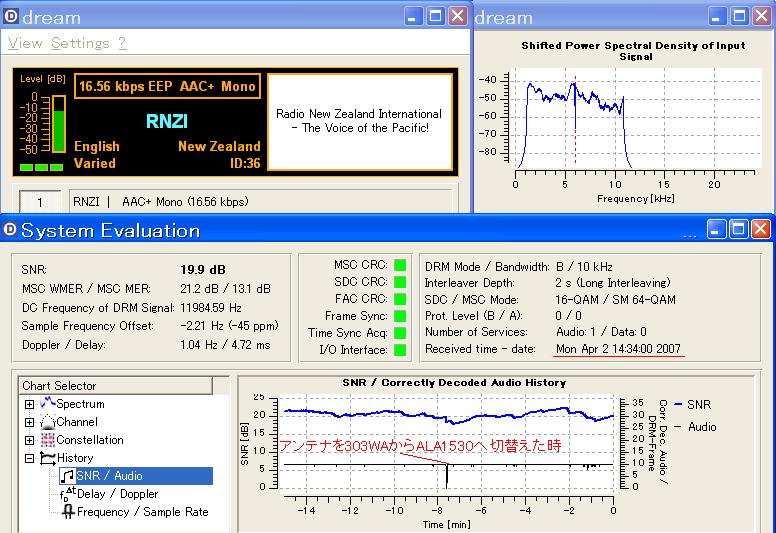
Task: Select the History chart icon
Action: [x=48, y=458]
